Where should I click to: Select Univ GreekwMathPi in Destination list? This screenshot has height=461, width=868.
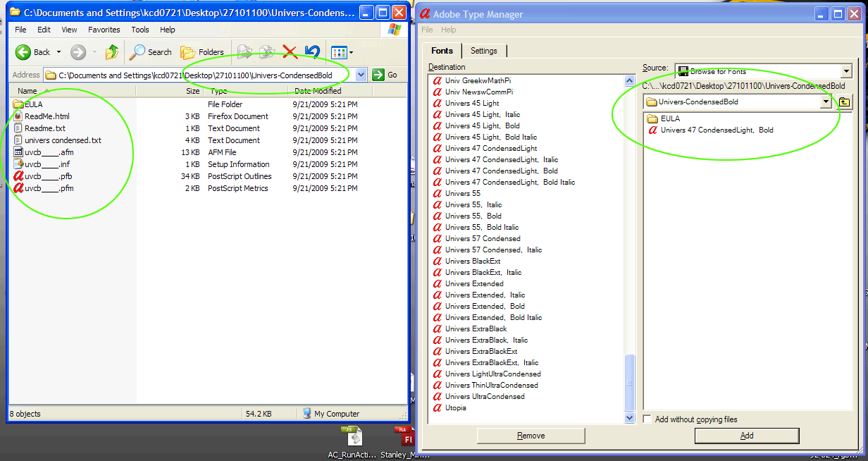coord(471,80)
